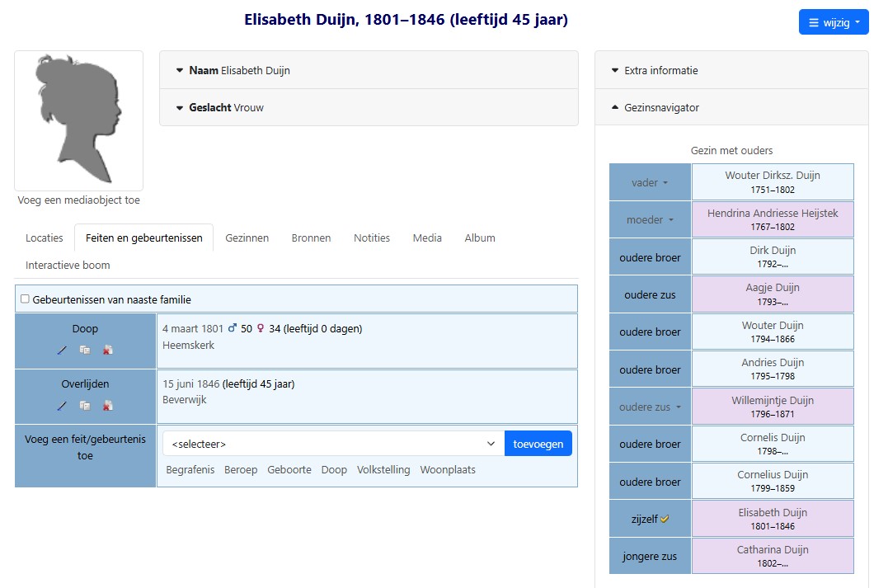
Task: Open the Media tab
Action: (427, 238)
